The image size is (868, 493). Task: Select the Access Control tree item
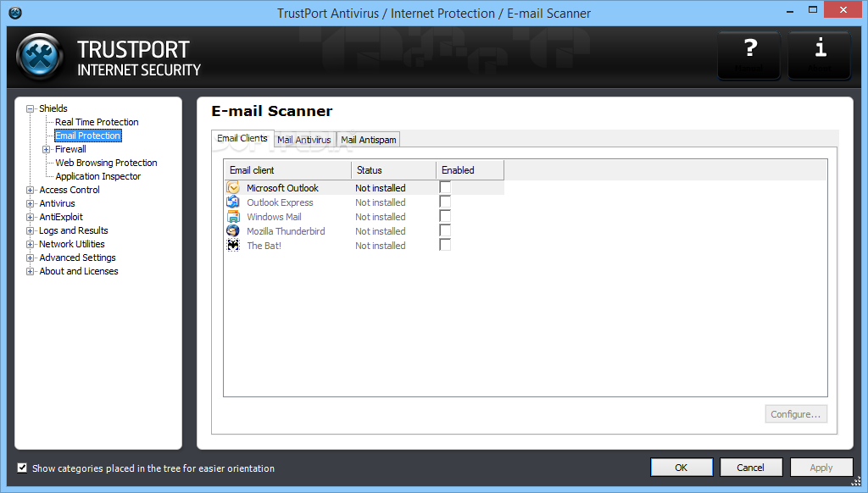coord(70,190)
